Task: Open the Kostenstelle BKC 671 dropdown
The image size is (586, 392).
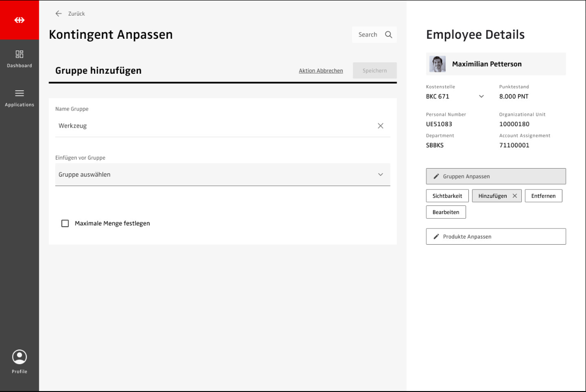Action: [x=481, y=96]
